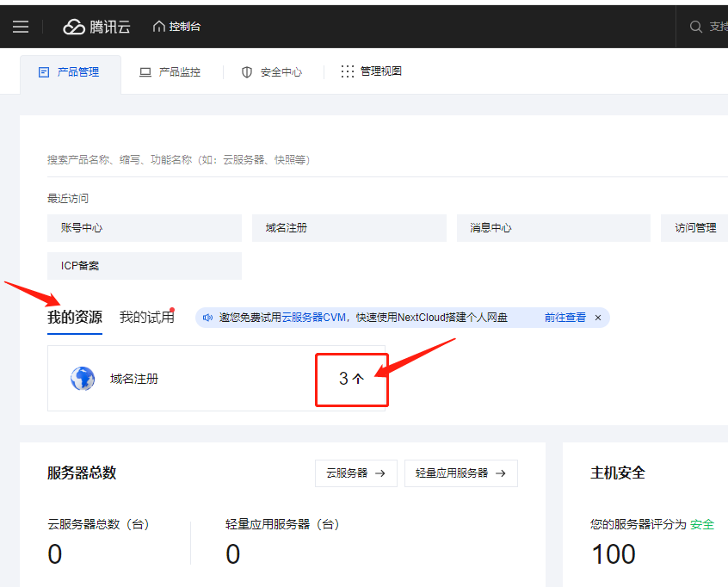728x587 pixels.
Task: Switch to 产品管理 tab
Action: tap(70, 72)
